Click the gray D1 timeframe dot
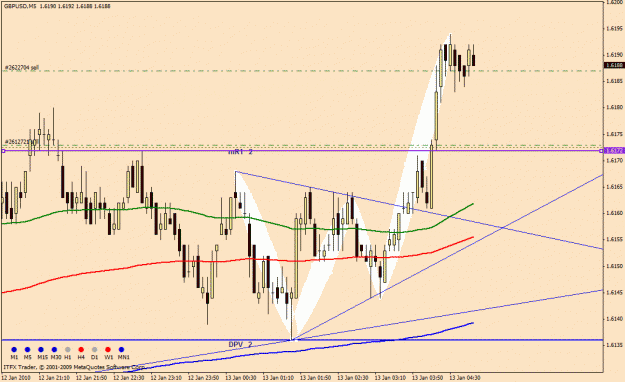Image resolution: width=625 pixels, height=382 pixels. tap(94, 350)
